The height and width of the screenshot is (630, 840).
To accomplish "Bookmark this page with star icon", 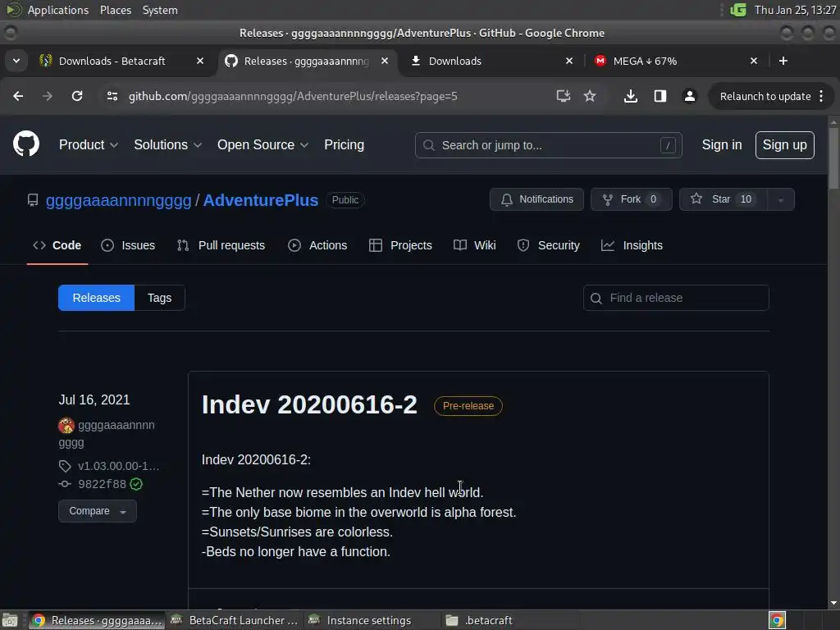I will pos(590,96).
